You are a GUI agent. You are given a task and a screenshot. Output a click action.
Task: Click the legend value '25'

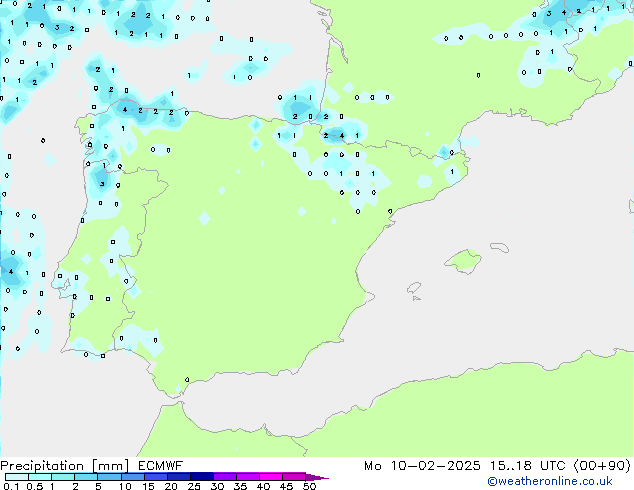click(194, 486)
